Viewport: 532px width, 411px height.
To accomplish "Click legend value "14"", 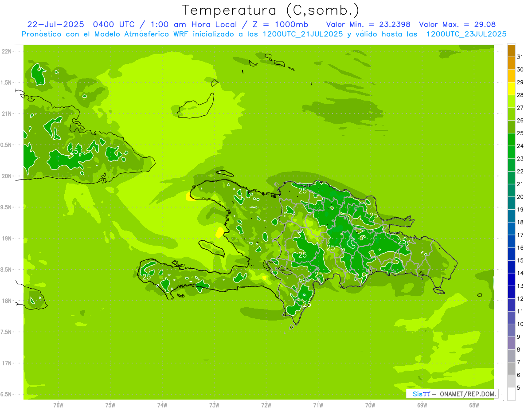I will tap(520, 273).
